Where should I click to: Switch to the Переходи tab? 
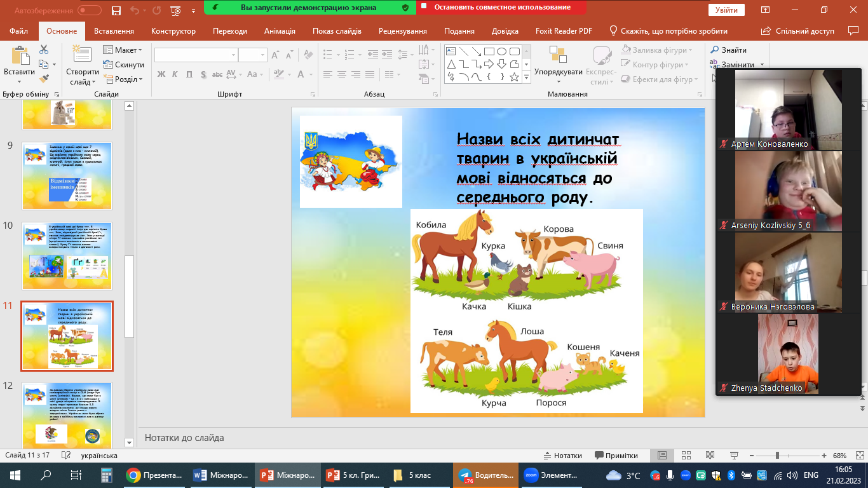(x=230, y=31)
